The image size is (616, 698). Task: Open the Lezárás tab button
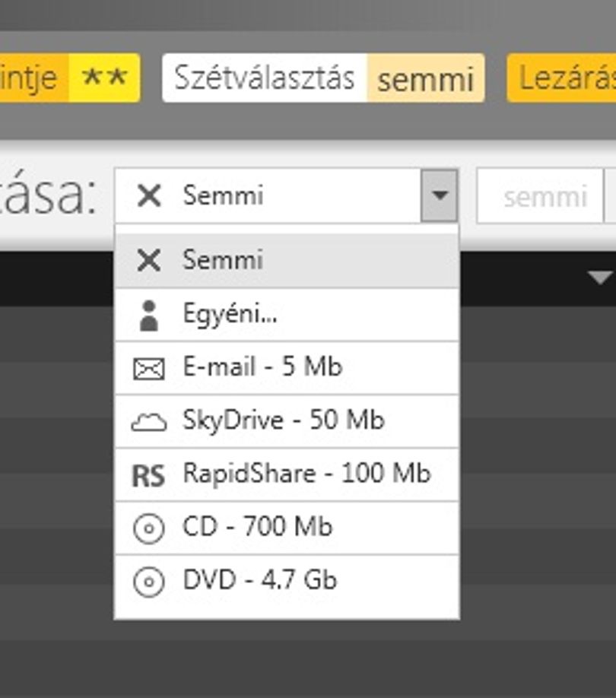coord(562,78)
